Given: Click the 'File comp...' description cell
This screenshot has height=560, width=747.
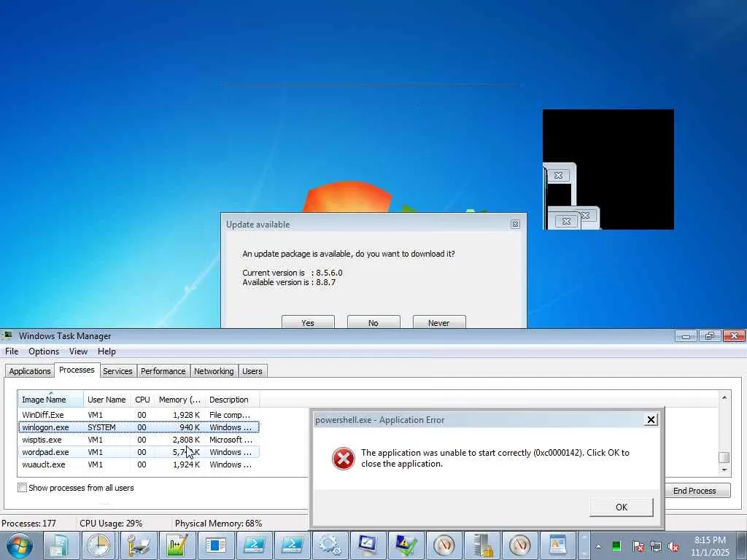Looking at the screenshot, I should pos(230,415).
